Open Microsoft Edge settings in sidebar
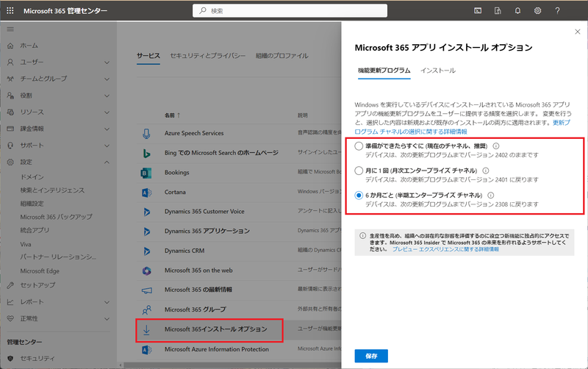 coord(40,271)
